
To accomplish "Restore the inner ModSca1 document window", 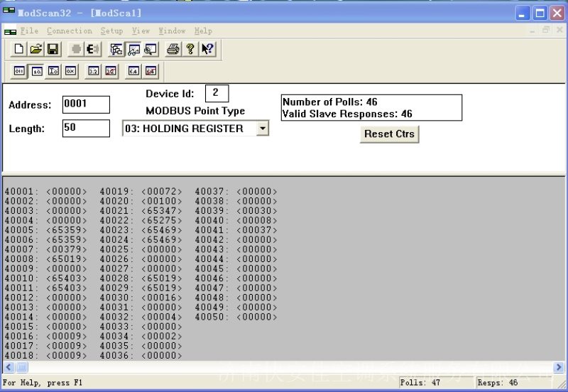I will click(x=546, y=30).
